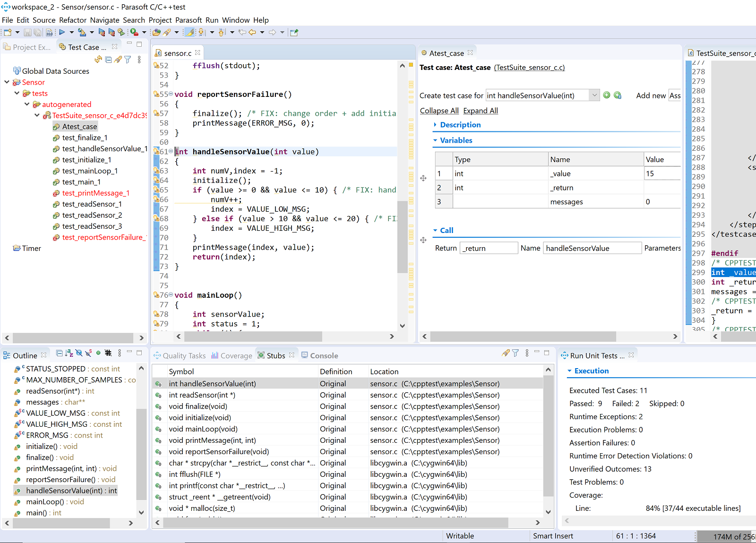The height and width of the screenshot is (543, 756).
Task: Click the Import findings toolbar icon
Action: 82,33
